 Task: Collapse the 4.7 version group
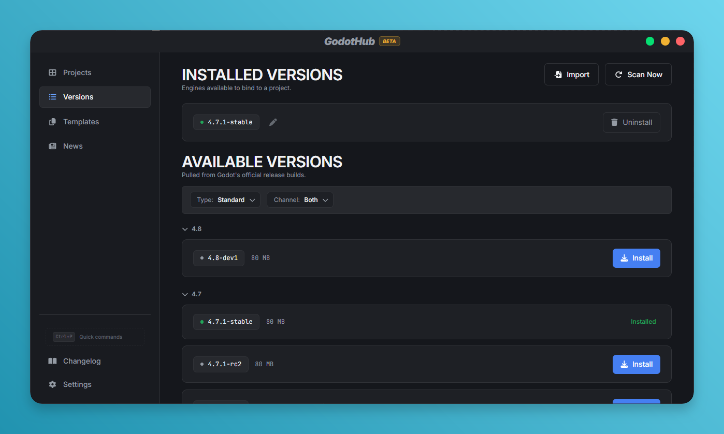tap(192, 294)
